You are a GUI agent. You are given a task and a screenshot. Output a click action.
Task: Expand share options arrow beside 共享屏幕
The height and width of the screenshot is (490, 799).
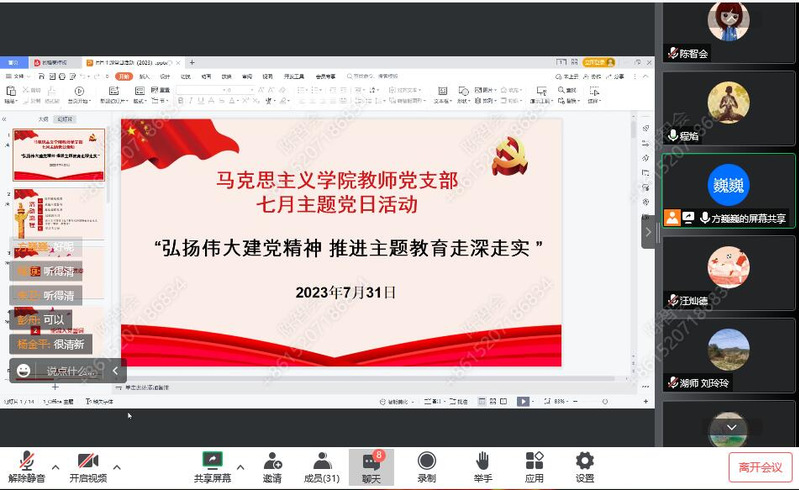[x=240, y=466]
